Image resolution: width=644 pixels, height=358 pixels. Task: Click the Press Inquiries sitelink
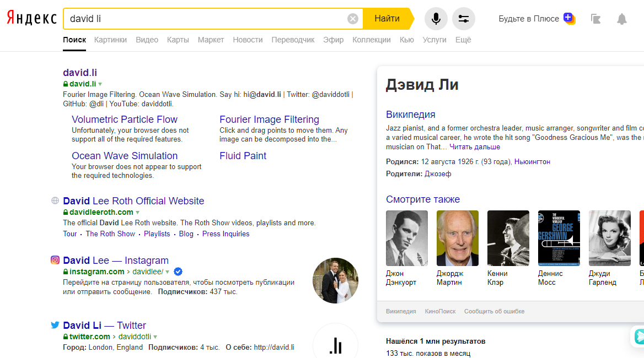(226, 234)
